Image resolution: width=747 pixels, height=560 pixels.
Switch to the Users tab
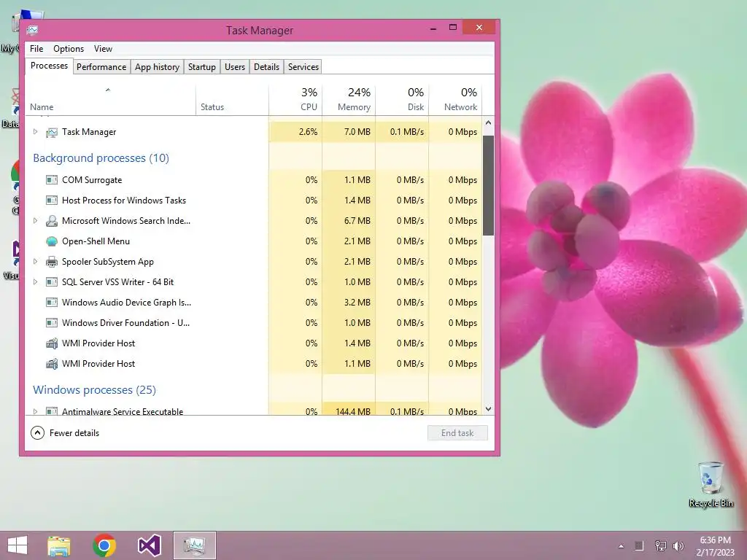(234, 67)
